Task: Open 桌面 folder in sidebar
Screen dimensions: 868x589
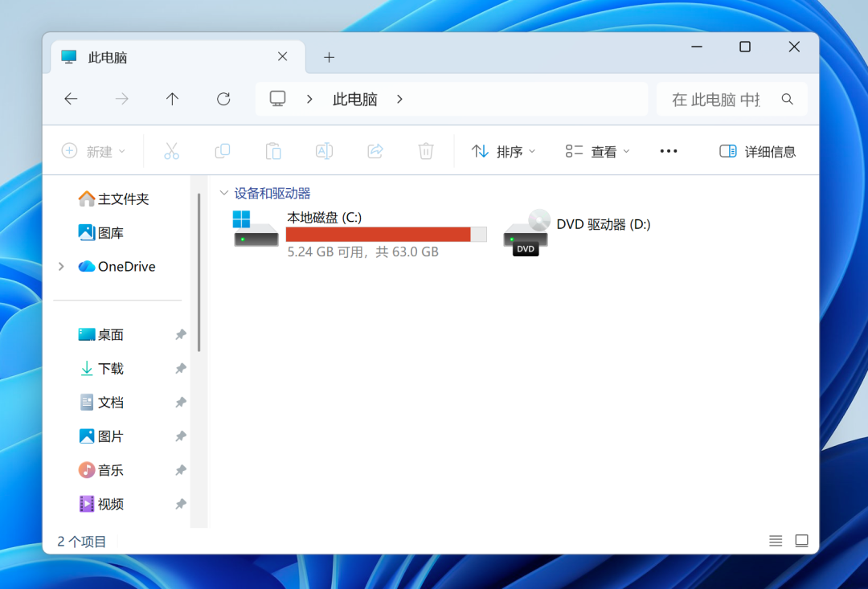Action: point(100,334)
